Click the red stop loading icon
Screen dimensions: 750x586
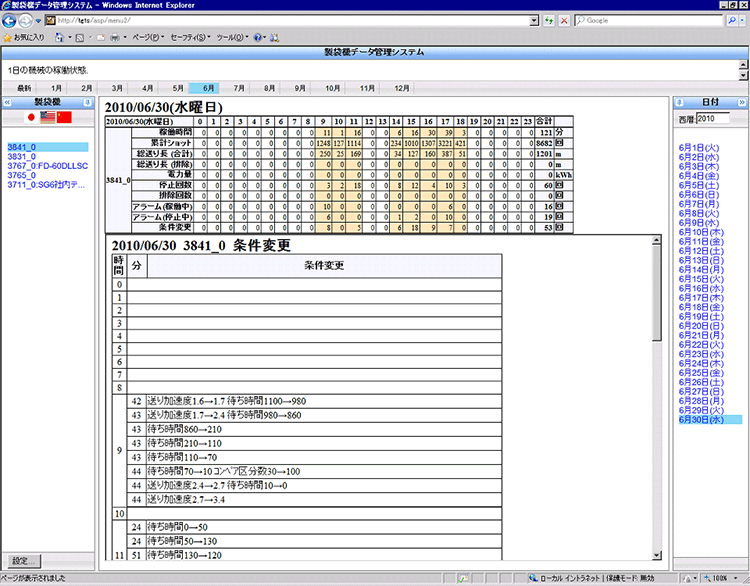tap(564, 20)
